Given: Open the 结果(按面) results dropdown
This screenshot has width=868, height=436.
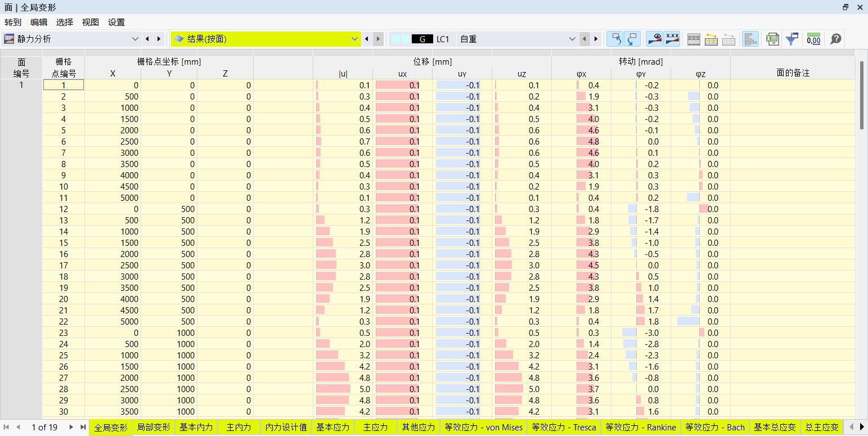Looking at the screenshot, I should tap(354, 39).
